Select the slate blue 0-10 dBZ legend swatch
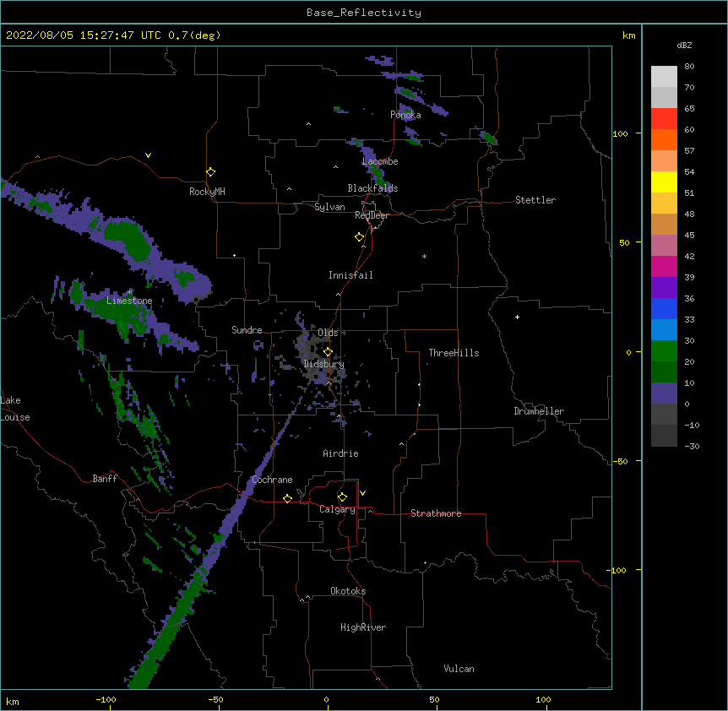This screenshot has height=711, width=728. coord(664,393)
